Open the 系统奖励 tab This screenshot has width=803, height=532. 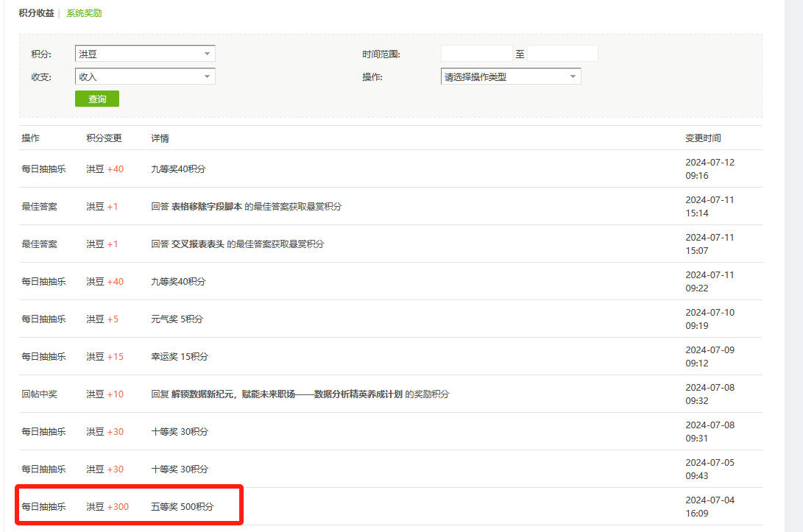coord(84,13)
